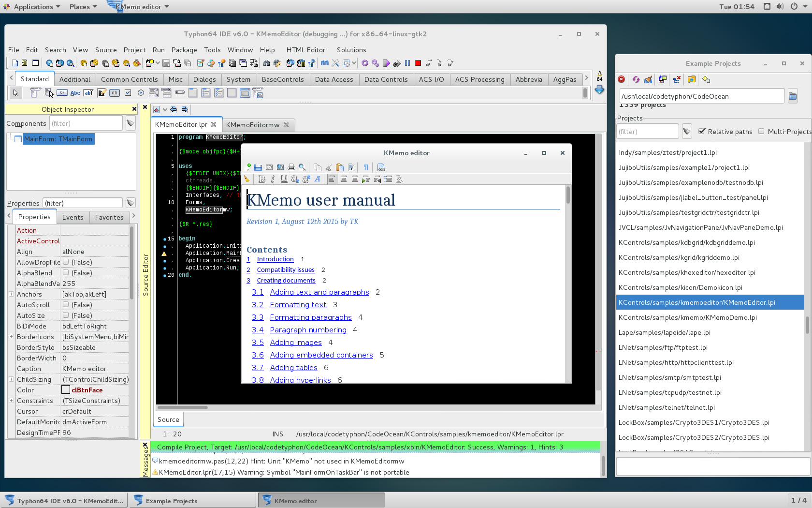
Task: Click the Save icon in KMemo editor
Action: [x=258, y=167]
